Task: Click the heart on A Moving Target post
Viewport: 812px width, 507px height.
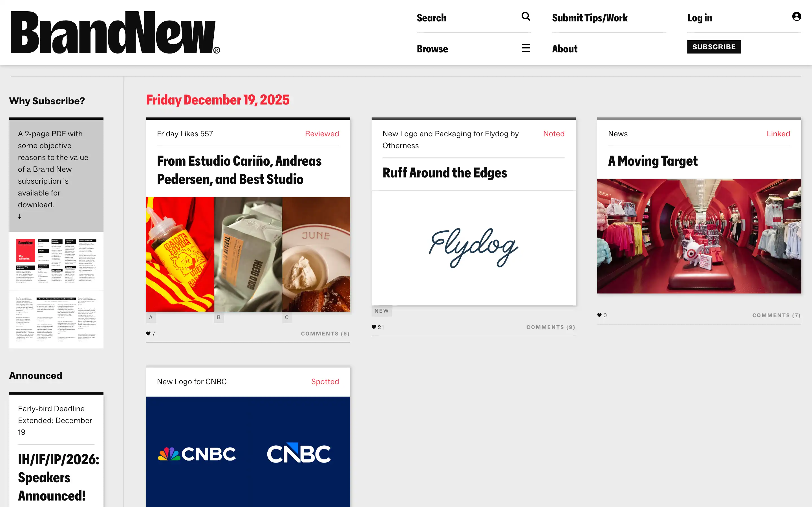Action: click(x=600, y=315)
